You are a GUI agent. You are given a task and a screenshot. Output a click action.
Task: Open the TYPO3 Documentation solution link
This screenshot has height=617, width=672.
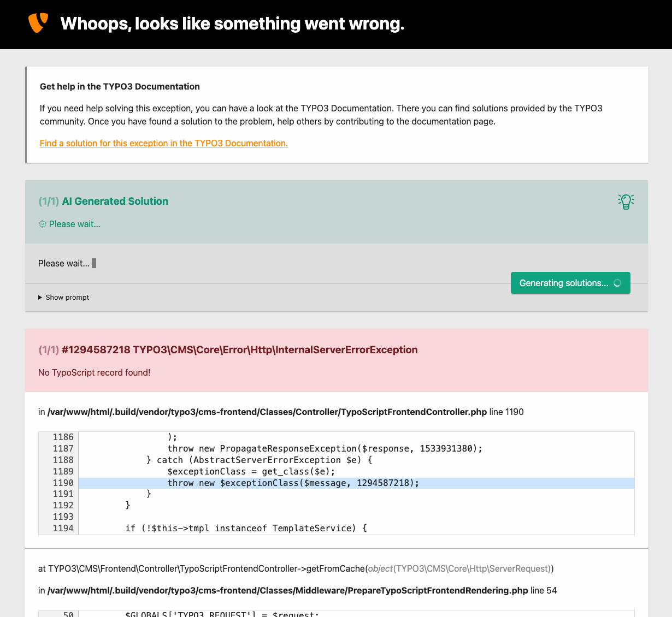[163, 143]
